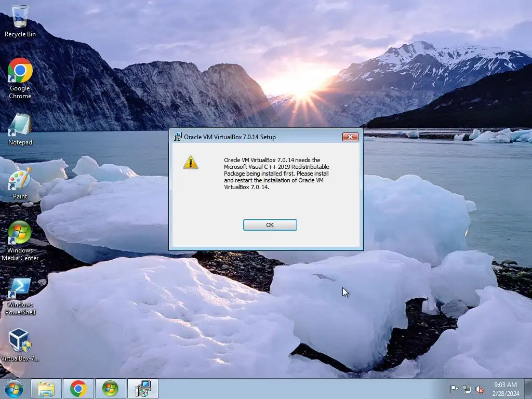Switch to the VirtualBox installer taskbar item
532x399 pixels.
point(143,389)
